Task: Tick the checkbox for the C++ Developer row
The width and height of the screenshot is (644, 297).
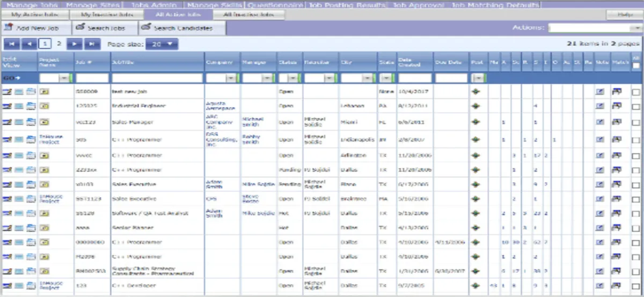Action: (x=636, y=286)
